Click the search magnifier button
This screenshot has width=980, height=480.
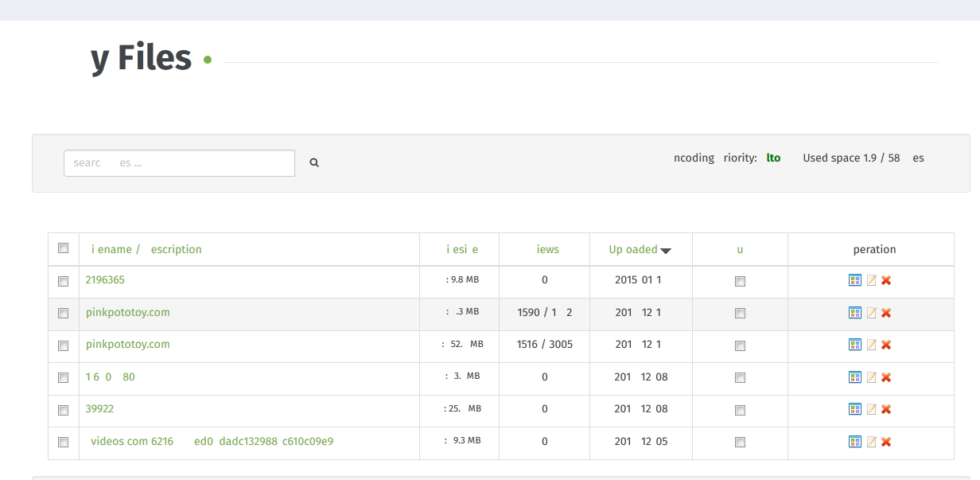314,163
